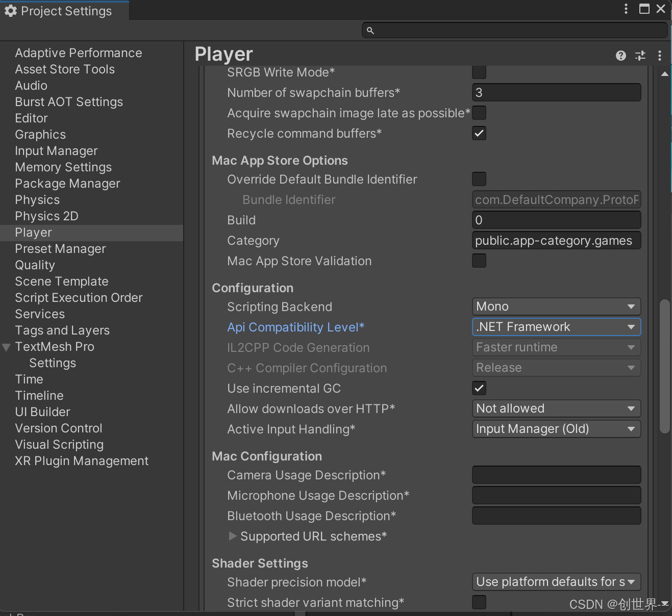Click Camera Usage Description field
The height and width of the screenshot is (616, 672).
point(556,475)
